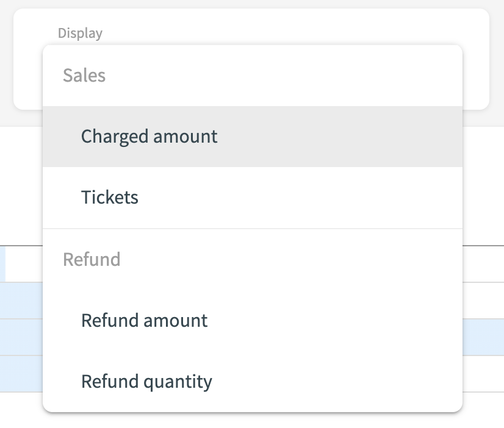This screenshot has height=428, width=504.
Task: Click the table row right of Refund amount
Action: point(483,301)
